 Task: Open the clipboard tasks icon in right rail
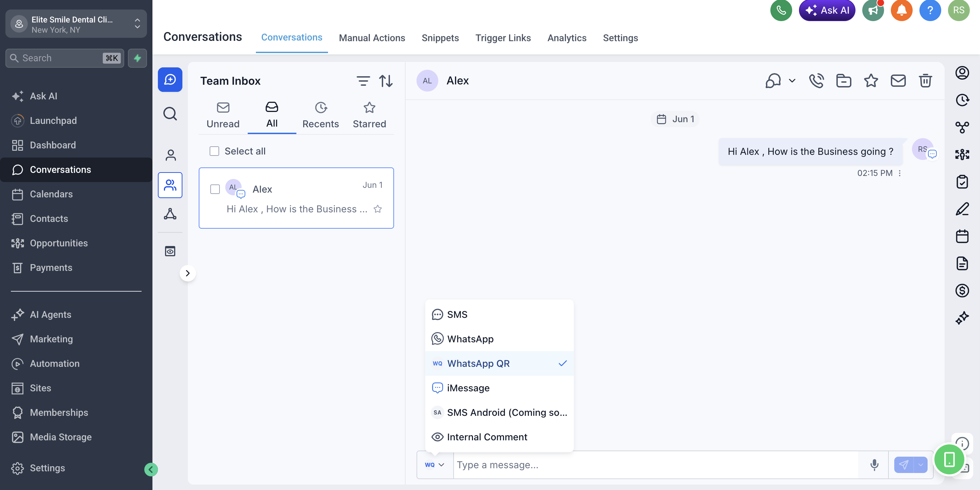962,182
